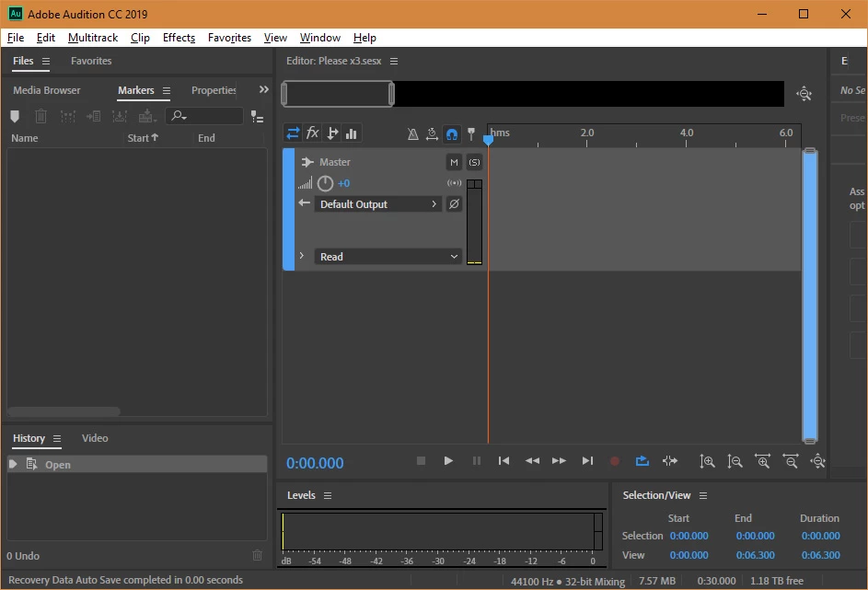Switch to the Video tab
The height and width of the screenshot is (590, 868).
[95, 438]
